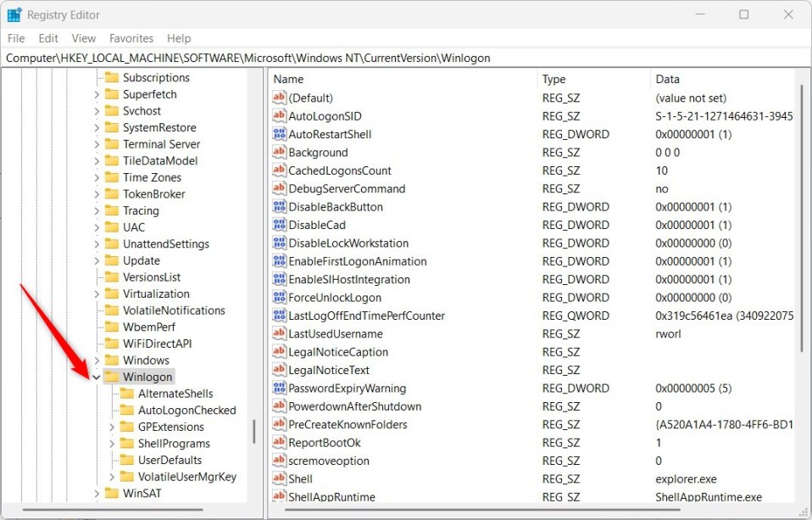
Task: Click the (Default) value icon
Action: (279, 98)
